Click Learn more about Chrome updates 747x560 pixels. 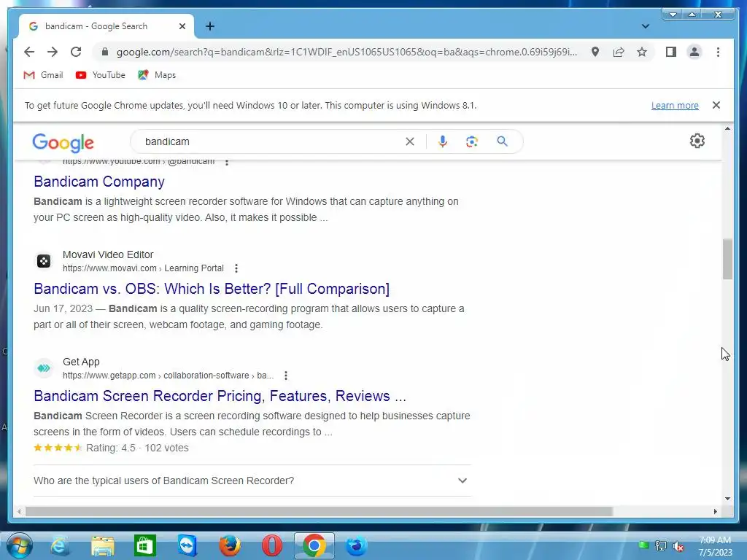pyautogui.click(x=675, y=105)
